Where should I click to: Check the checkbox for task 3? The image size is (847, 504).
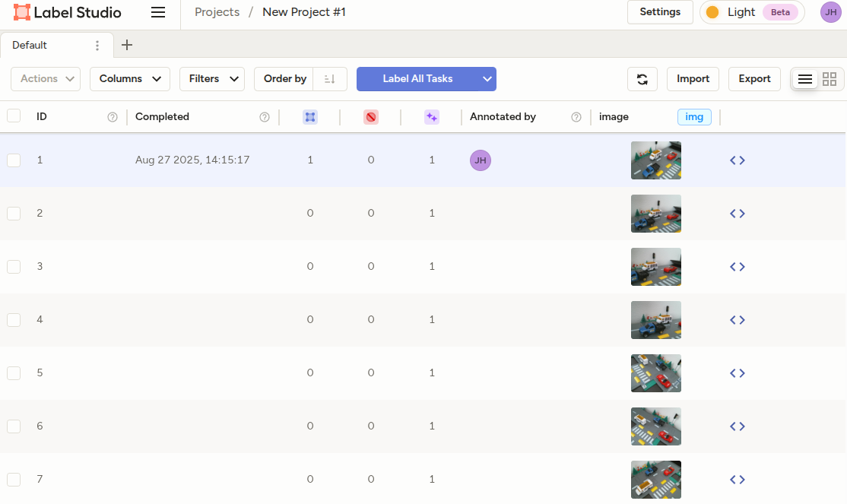click(14, 267)
